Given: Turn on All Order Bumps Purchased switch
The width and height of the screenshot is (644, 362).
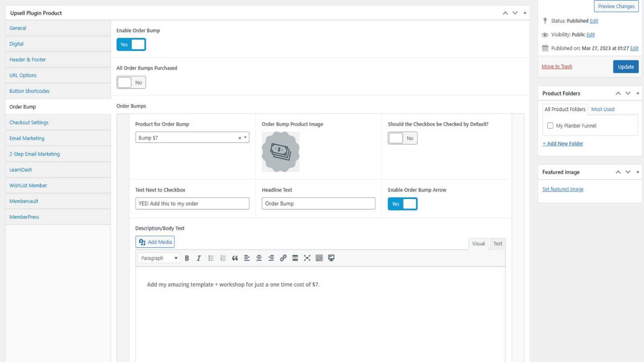Looking at the screenshot, I should tap(131, 82).
